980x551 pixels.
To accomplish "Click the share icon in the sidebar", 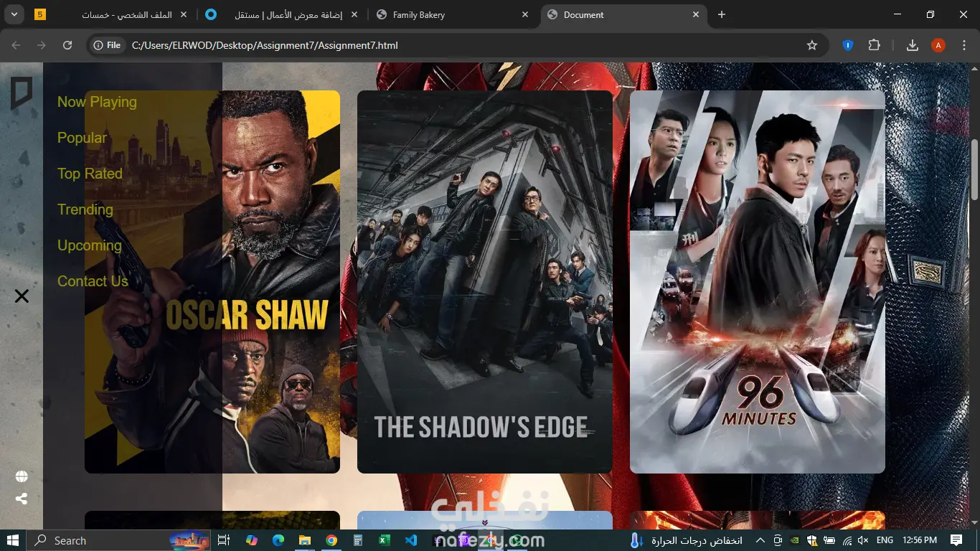I will (22, 499).
